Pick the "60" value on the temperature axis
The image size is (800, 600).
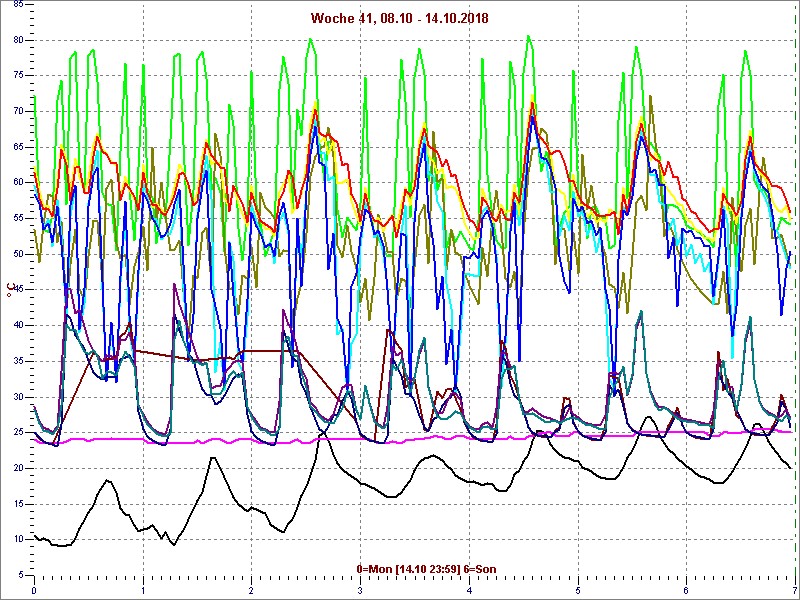point(18,183)
